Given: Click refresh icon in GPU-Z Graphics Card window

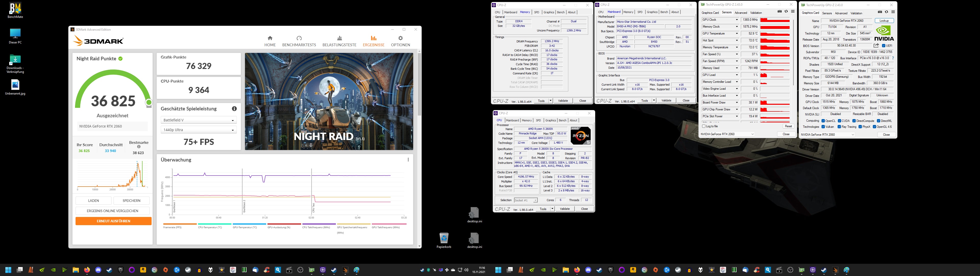Looking at the screenshot, I should point(886,12).
